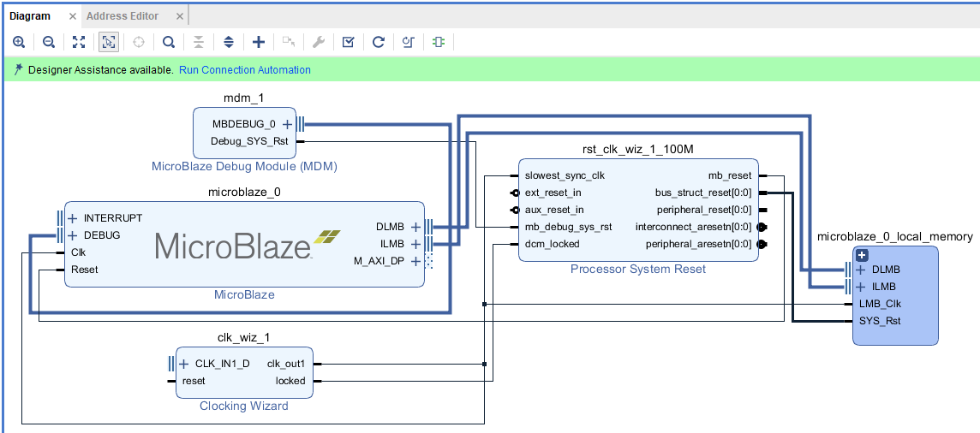Close the Diagram tab
Viewport: 980px width, 433px height.
[71, 16]
